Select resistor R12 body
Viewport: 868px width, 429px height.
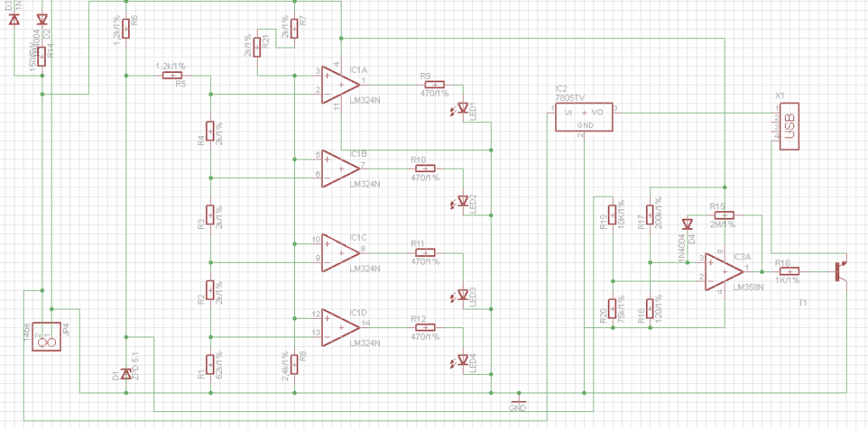pyautogui.click(x=426, y=328)
